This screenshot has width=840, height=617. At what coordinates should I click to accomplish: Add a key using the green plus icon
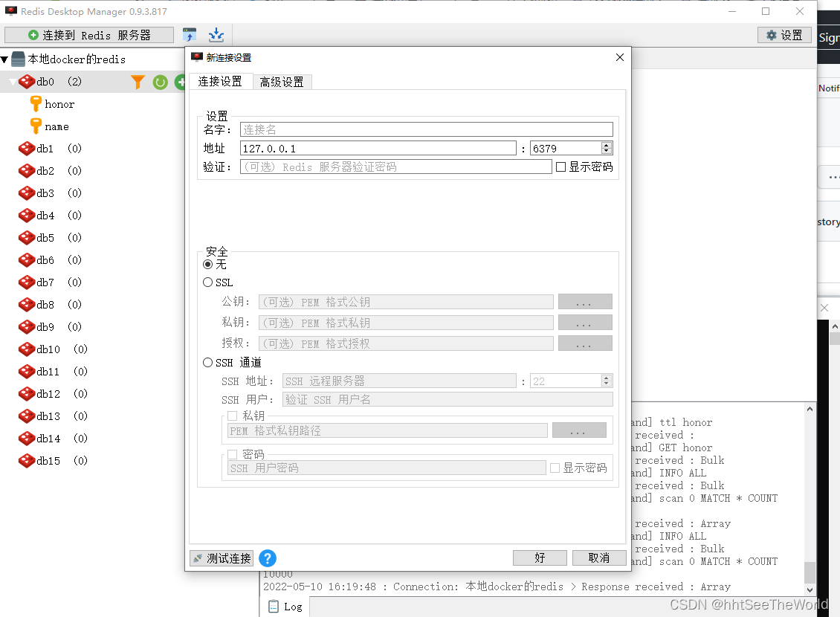coord(180,83)
